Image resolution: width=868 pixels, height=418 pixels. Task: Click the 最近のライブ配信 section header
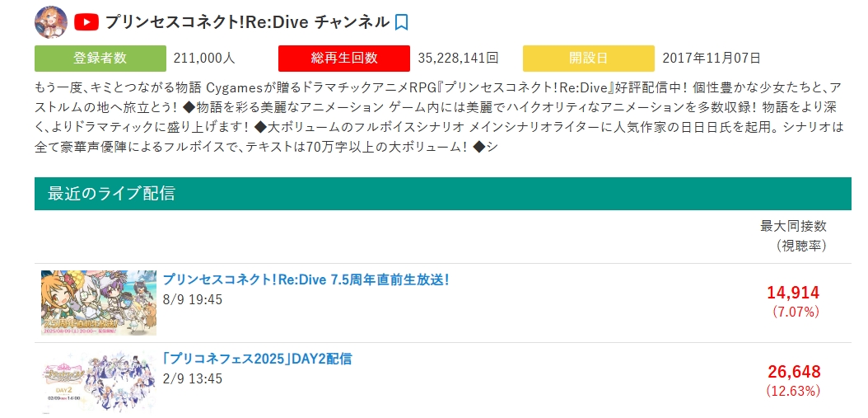click(443, 194)
